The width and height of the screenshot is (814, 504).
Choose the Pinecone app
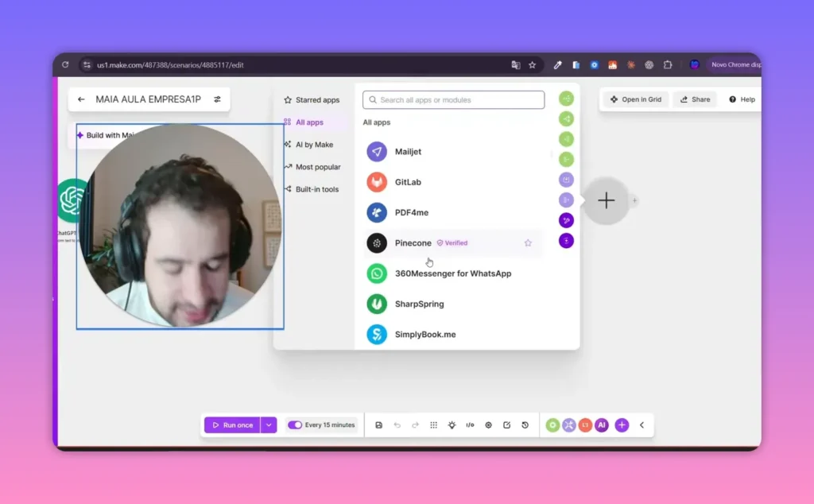point(453,243)
